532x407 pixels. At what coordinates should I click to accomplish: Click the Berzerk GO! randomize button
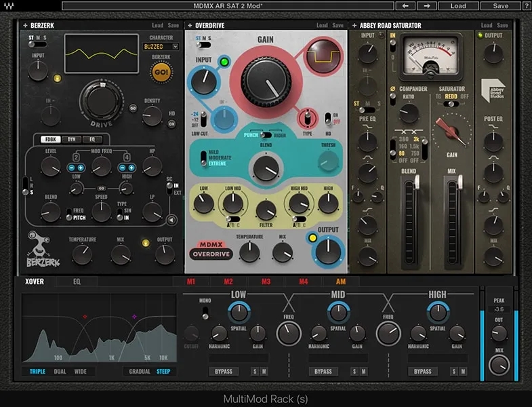161,73
